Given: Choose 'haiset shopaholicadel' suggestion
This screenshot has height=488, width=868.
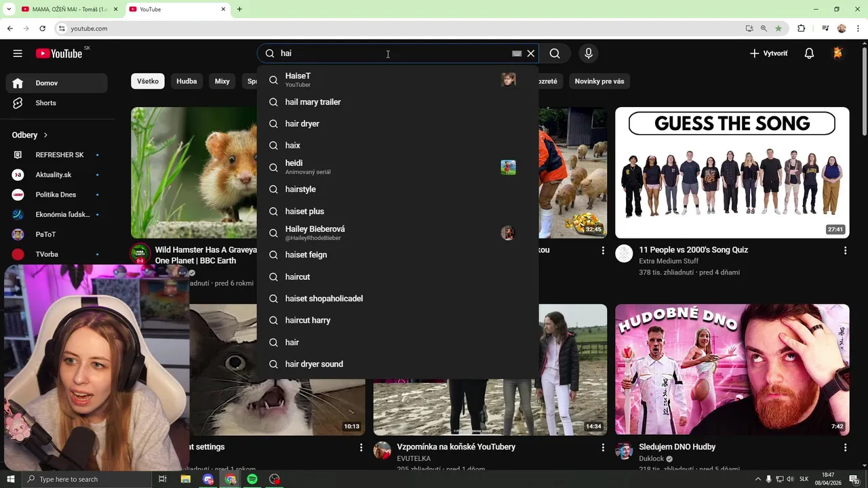Looking at the screenshot, I should click(398, 298).
